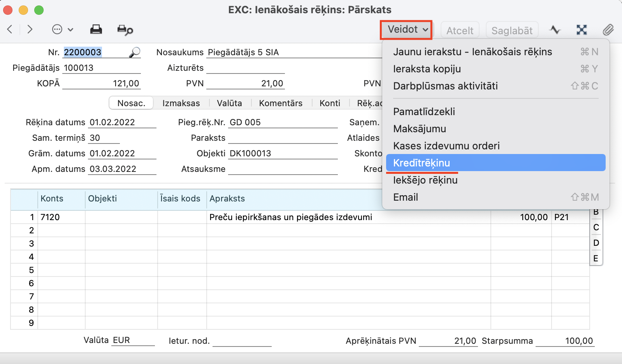
Task: Choose Kredītrēķinu from the menu
Action: [422, 163]
